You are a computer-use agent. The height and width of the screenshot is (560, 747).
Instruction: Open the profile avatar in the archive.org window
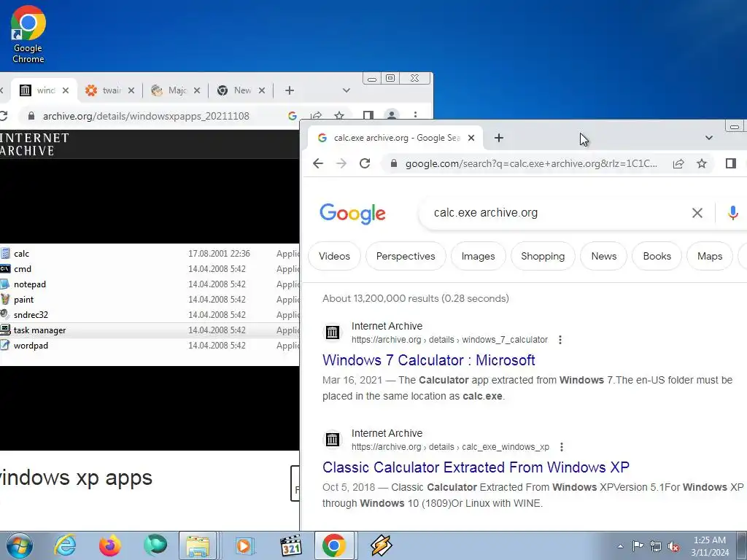point(392,116)
